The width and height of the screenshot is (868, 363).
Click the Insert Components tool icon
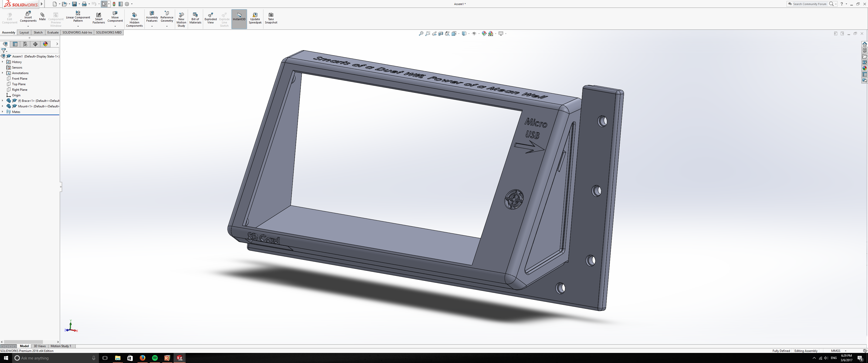point(28,13)
